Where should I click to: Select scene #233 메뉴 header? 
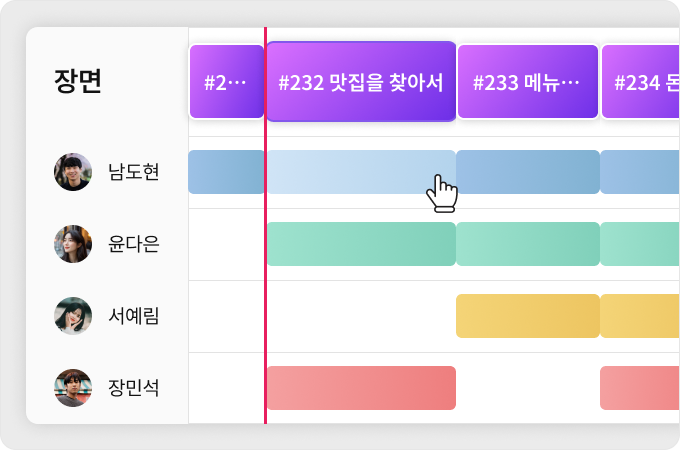[527, 82]
